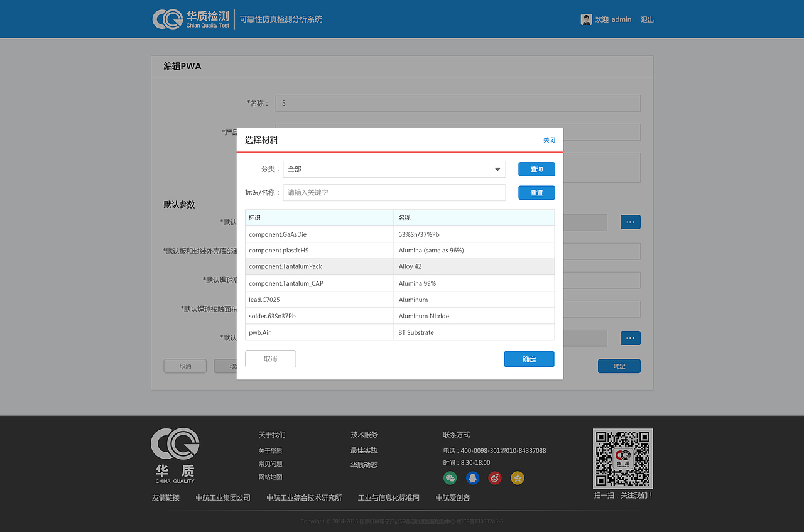The image size is (804, 532).
Task: Click the 名称 input field containing 5
Action: pyautogui.click(x=458, y=103)
